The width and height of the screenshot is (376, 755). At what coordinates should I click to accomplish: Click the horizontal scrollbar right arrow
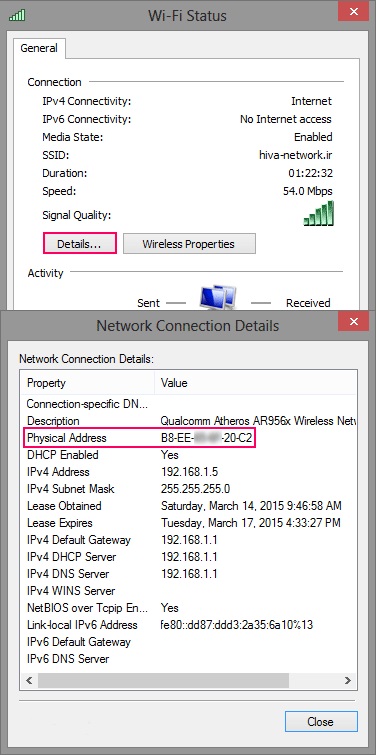click(x=348, y=680)
